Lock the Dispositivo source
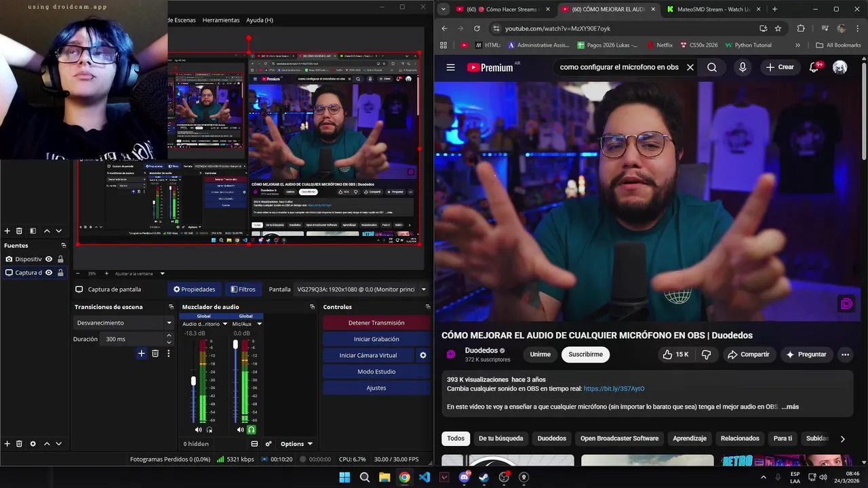 (x=60, y=259)
